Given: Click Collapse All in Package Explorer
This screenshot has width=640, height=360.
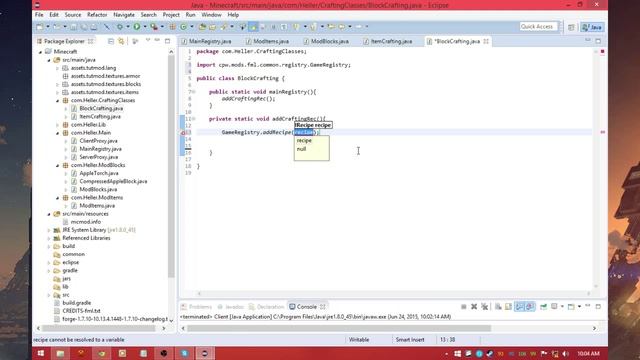Looking at the screenshot, I should [x=111, y=41].
